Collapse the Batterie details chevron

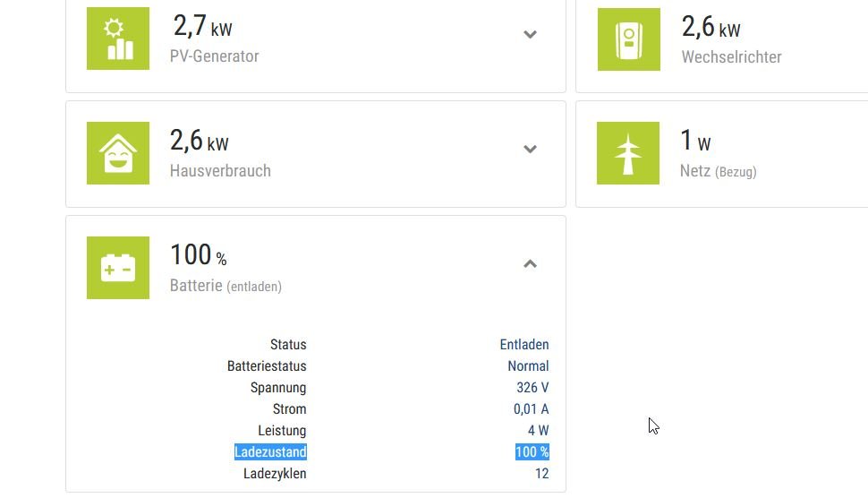coord(530,263)
